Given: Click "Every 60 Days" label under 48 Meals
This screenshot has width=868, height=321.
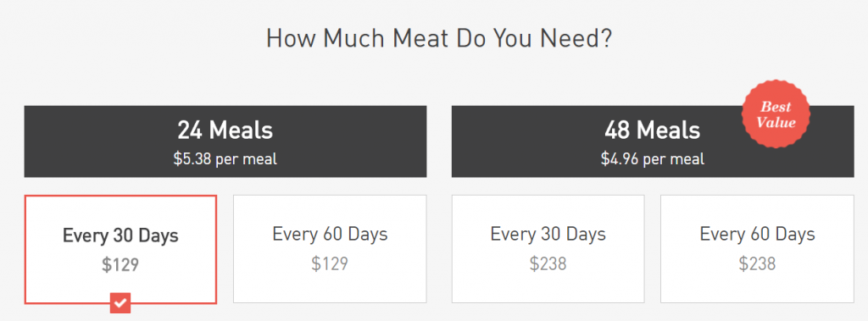Looking at the screenshot, I should pos(757,235).
